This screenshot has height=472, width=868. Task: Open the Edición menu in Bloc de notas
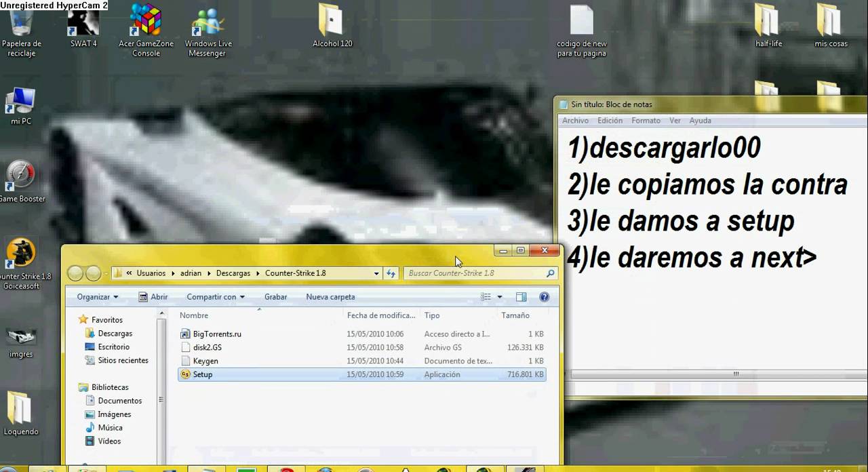pos(610,121)
